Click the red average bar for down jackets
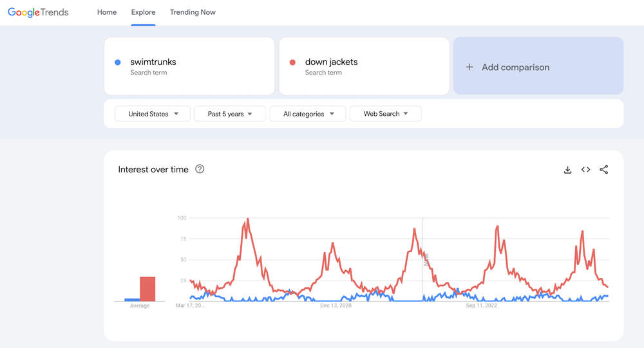This screenshot has width=644, height=348. 147,289
